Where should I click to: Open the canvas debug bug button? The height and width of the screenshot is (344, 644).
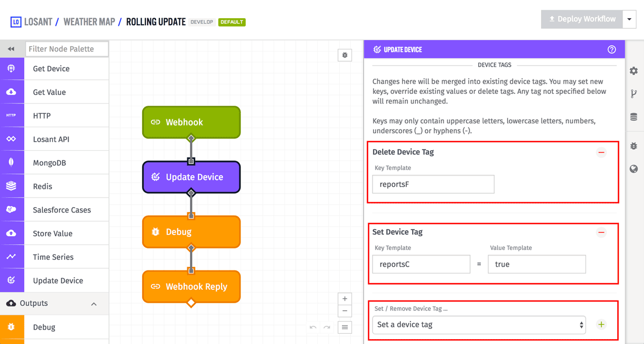coord(345,55)
